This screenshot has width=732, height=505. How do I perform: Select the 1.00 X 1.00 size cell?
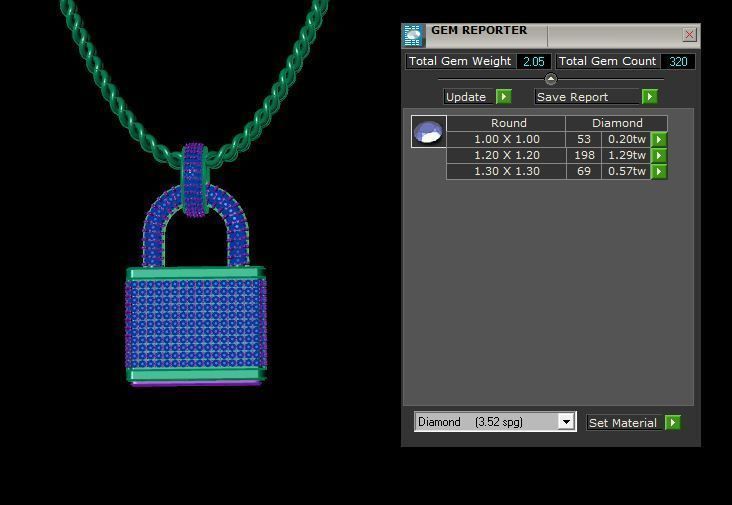(x=507, y=139)
